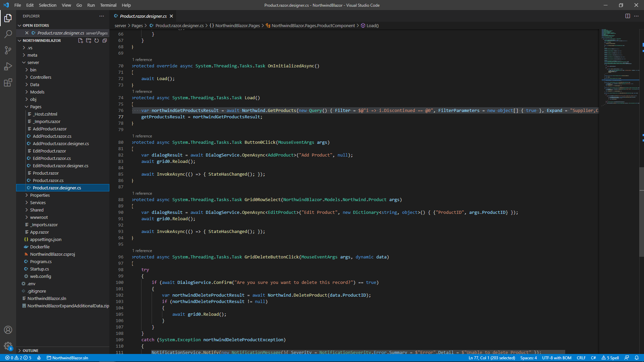The image size is (644, 362).
Task: Change language mode C#
Action: click(x=593, y=358)
